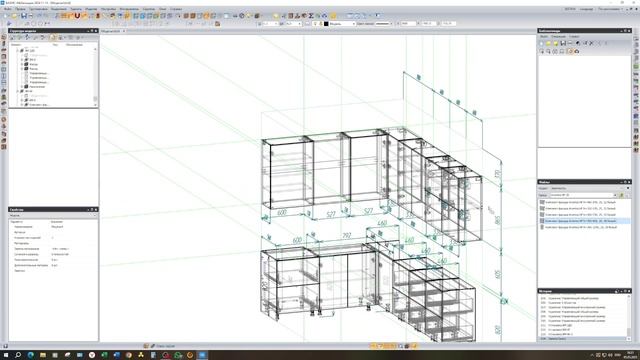The width and height of the screenshot is (640, 360).
Task: Open Microsoft Edge from the taskbar
Action: pyautogui.click(x=31, y=355)
